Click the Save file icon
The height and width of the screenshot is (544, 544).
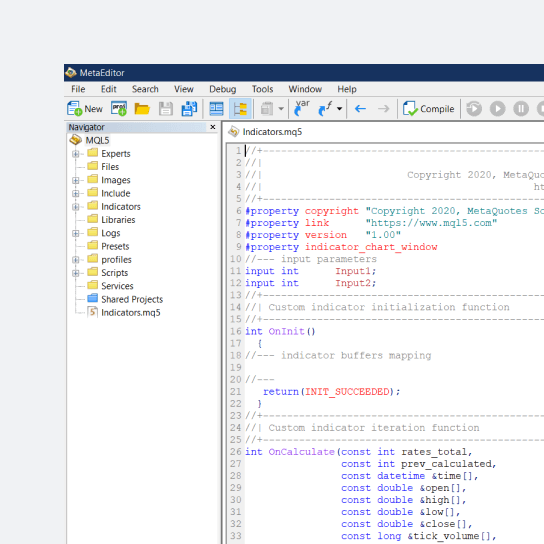tap(166, 109)
